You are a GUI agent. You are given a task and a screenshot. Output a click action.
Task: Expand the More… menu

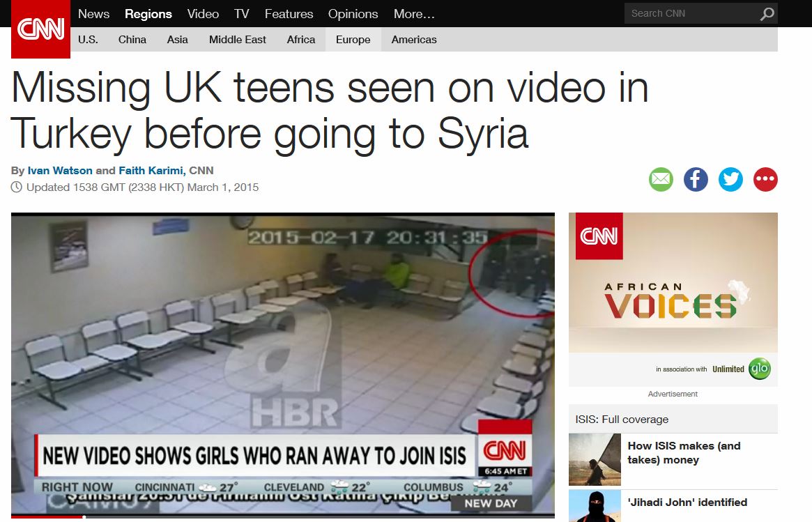pyautogui.click(x=414, y=14)
